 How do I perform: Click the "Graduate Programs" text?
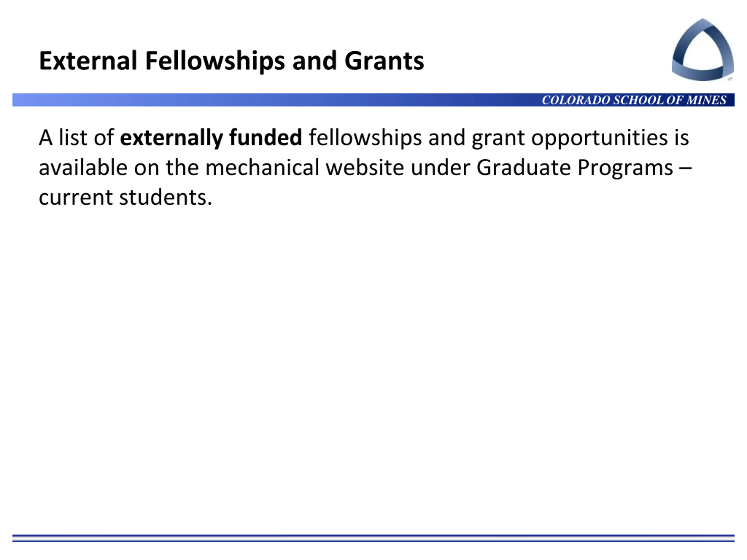click(x=575, y=168)
